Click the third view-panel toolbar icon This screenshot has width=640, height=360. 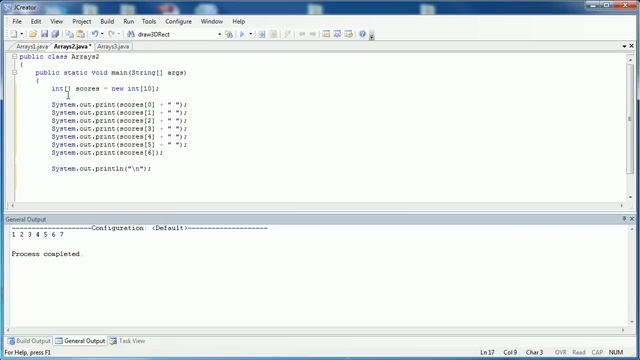click(x=349, y=34)
